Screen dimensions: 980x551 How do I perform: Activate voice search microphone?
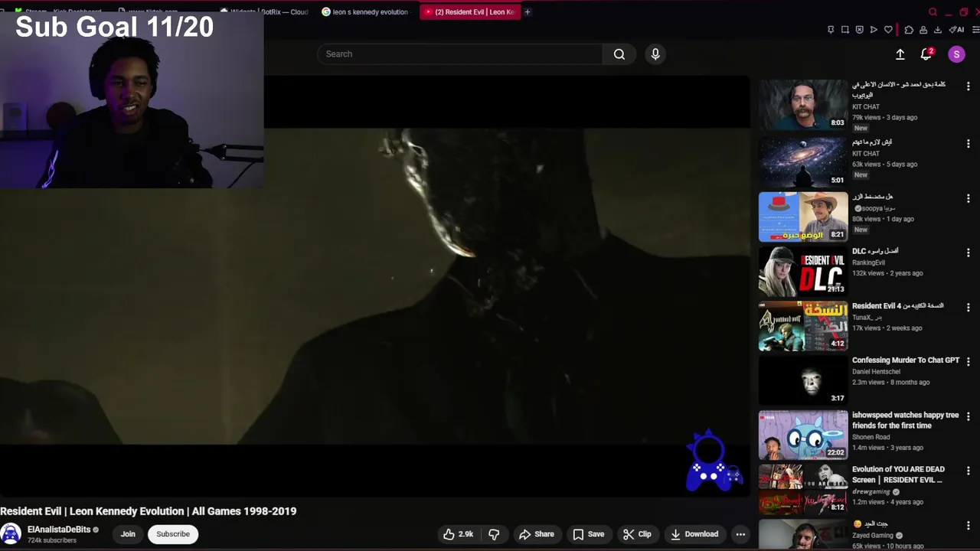655,54
